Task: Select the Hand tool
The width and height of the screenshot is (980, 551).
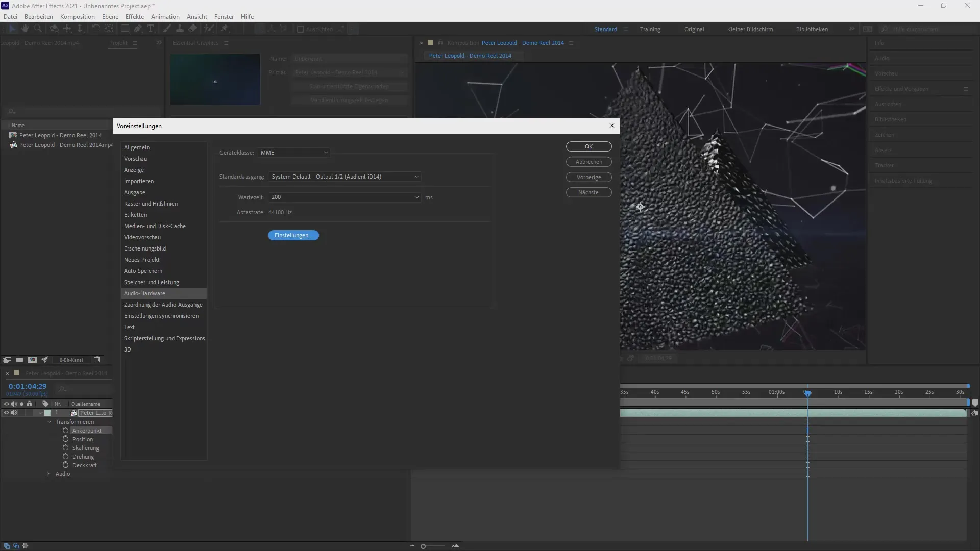Action: 24,29
